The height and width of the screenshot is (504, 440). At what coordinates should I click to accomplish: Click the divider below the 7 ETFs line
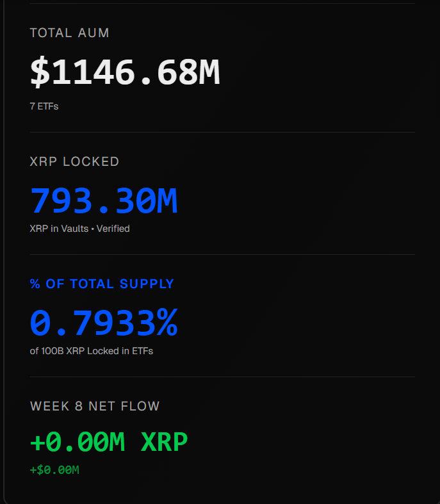pyautogui.click(x=222, y=132)
